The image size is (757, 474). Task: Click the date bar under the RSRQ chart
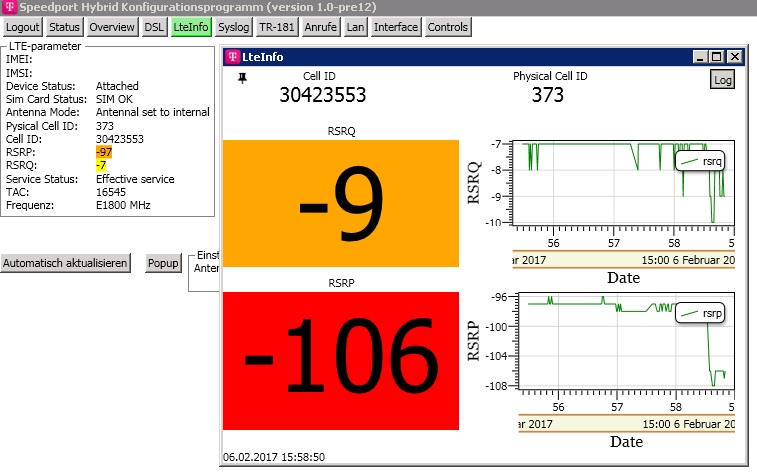tap(623, 260)
